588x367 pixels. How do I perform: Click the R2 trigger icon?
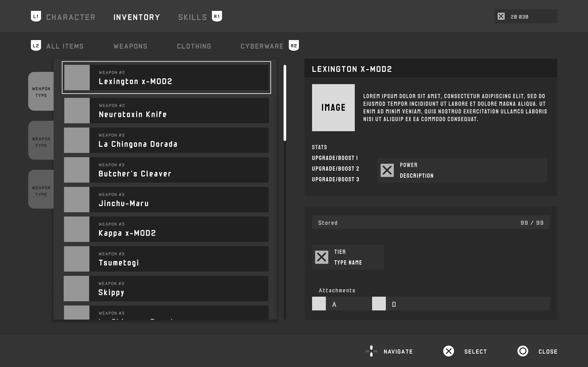pos(294,46)
